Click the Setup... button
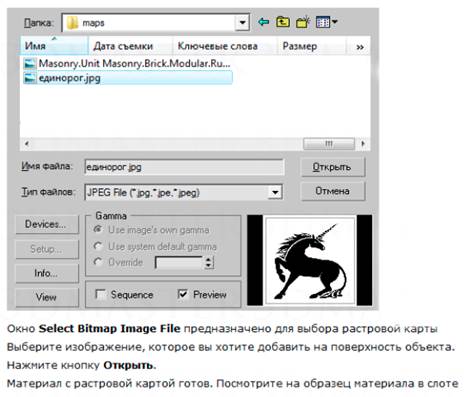This screenshot has width=467, height=397. point(47,249)
